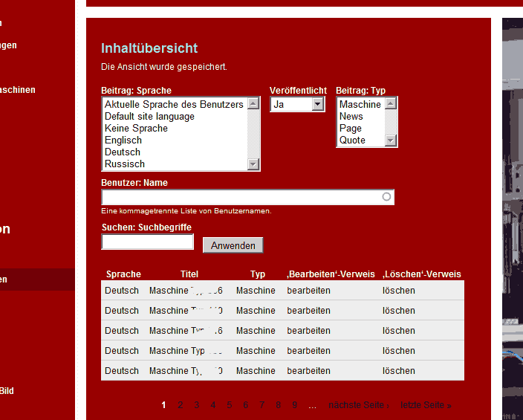Choose 'Keine Sprache' language option
Screen dimensions: 523x420
(136, 129)
